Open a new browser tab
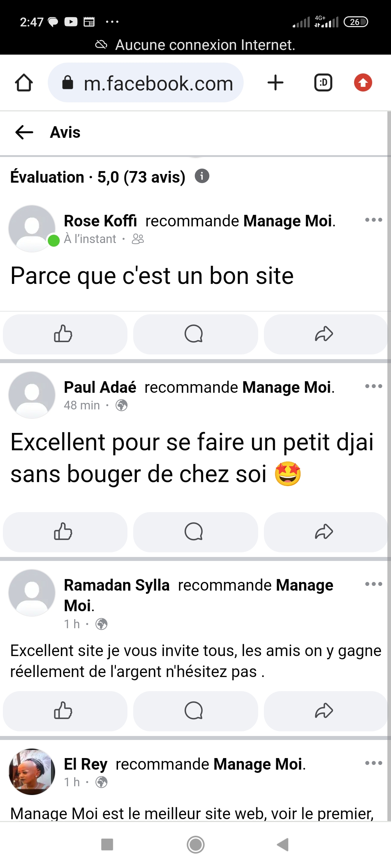 [x=275, y=83]
